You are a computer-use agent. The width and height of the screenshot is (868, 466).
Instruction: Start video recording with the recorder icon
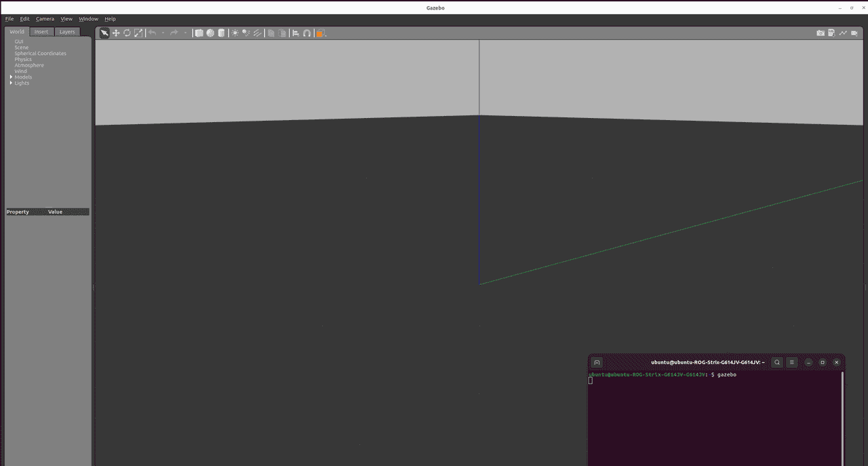854,33
